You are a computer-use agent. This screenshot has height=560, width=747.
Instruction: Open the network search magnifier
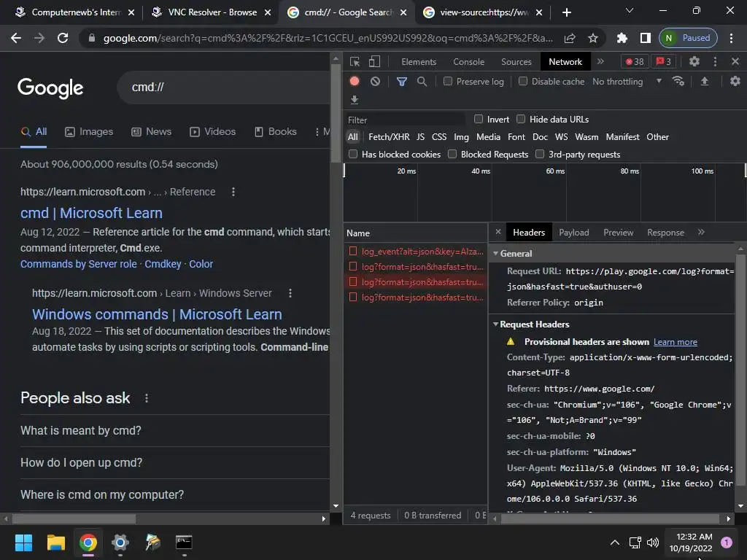[x=422, y=82]
